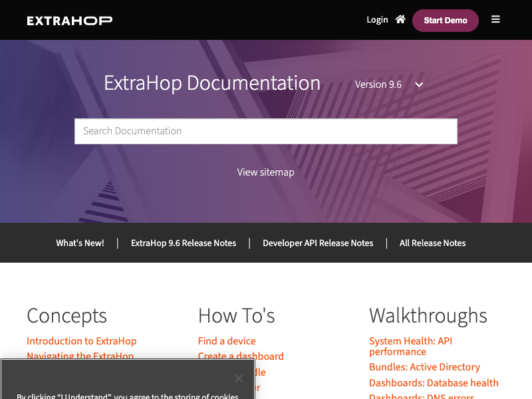Open the View sitemap link
The image size is (532, 399).
265,172
